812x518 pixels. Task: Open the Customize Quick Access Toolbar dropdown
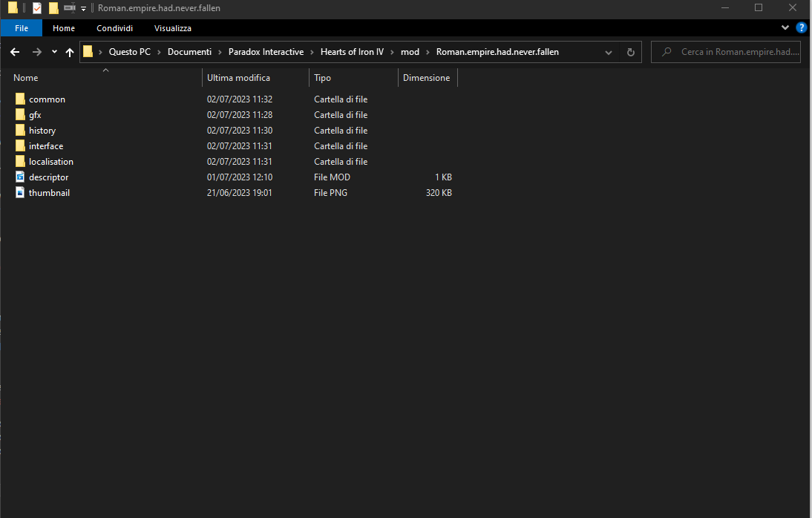83,9
